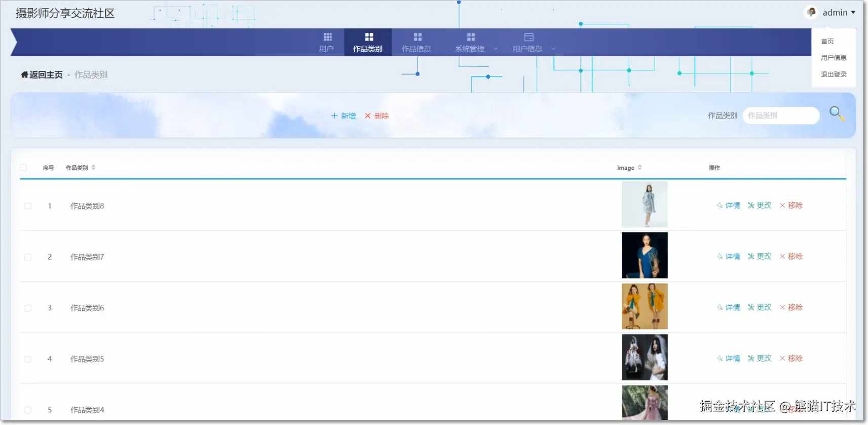The image size is (868, 425).
Task: View 详情 for 作品类别8
Action: pyautogui.click(x=728, y=205)
